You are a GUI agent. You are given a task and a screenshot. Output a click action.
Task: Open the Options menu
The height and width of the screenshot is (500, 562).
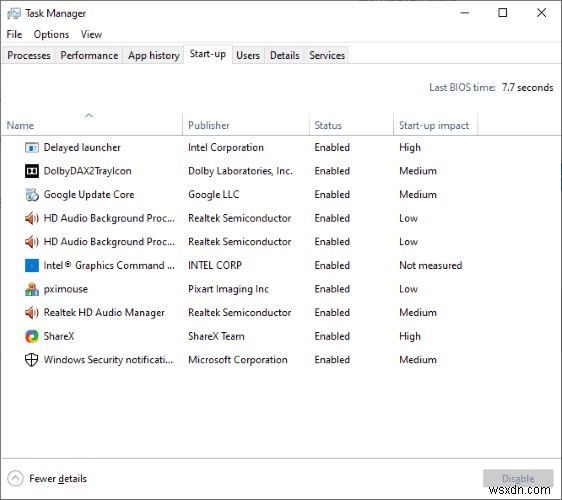tap(51, 34)
